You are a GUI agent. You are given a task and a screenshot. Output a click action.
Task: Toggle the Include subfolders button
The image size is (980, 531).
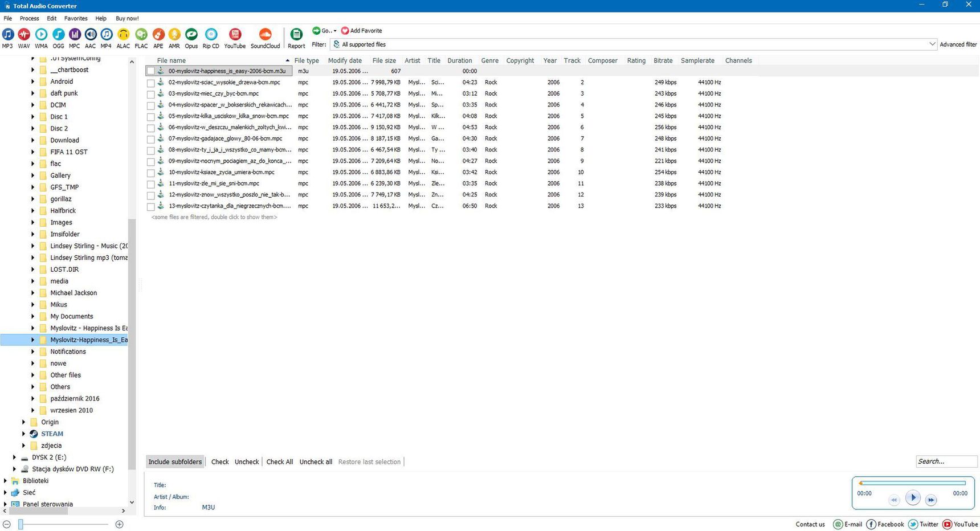(x=175, y=462)
